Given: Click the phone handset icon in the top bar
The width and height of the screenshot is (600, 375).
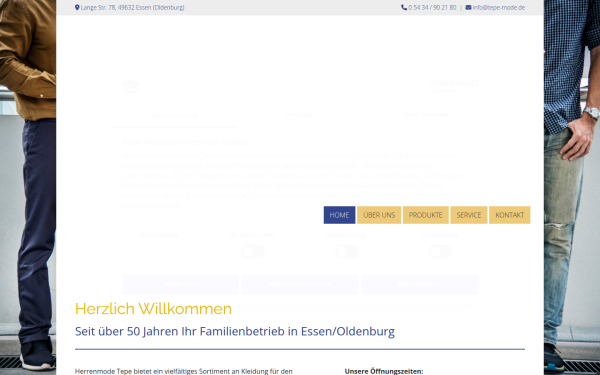Looking at the screenshot, I should [x=404, y=7].
